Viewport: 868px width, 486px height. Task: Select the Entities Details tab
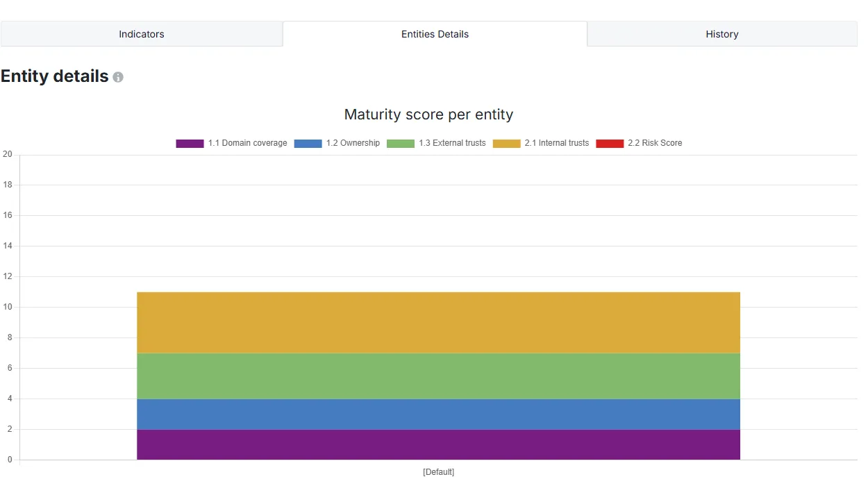click(x=435, y=34)
